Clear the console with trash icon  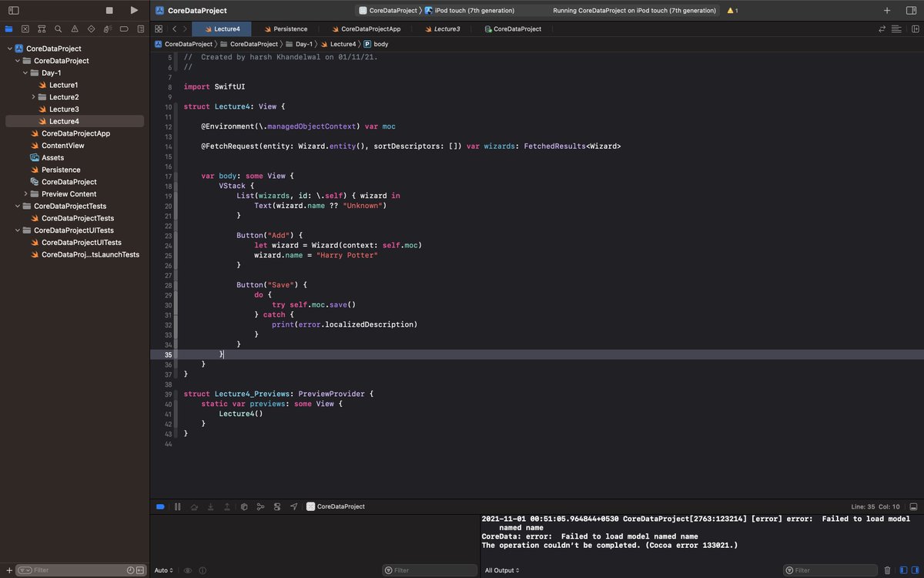(888, 570)
